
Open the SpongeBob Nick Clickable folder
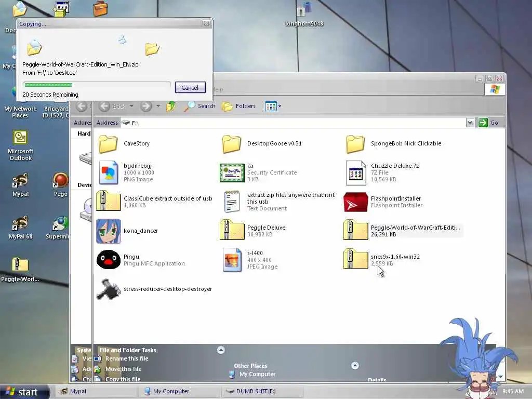(x=393, y=144)
